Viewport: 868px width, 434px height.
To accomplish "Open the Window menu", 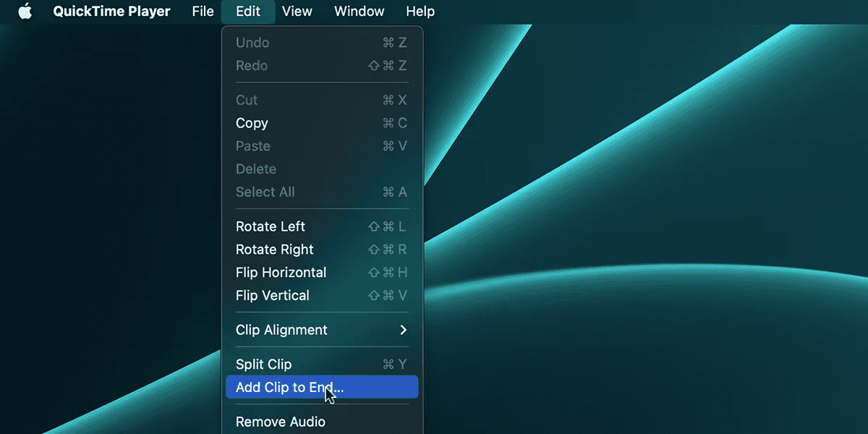I will 359,12.
